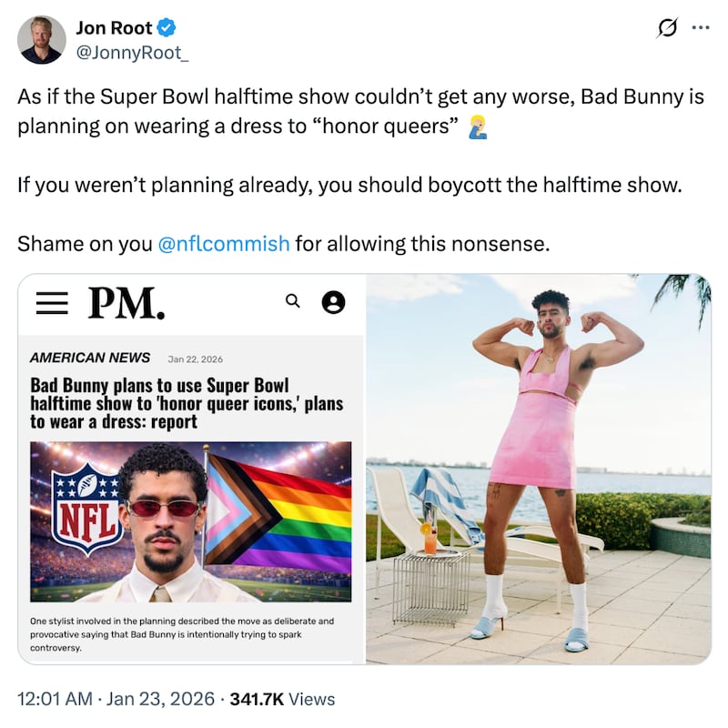Click the 12:01 AM · Jan 23, 2026 timestamp

[116, 700]
